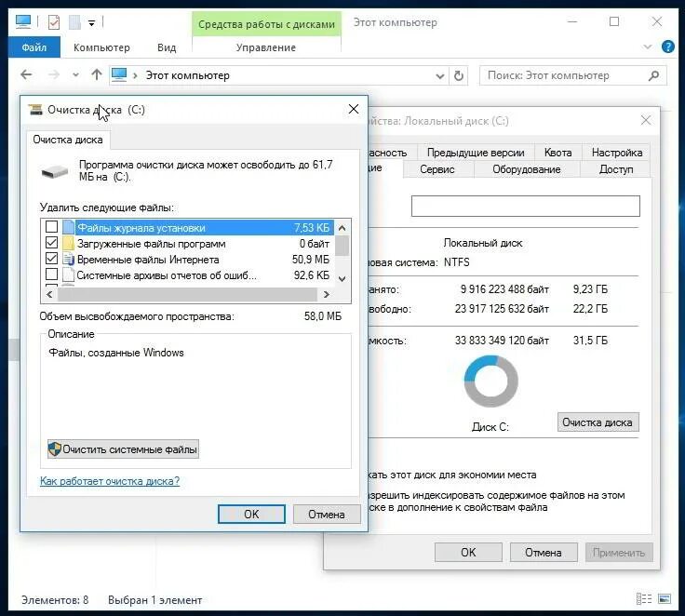The height and width of the screenshot is (616, 685).
Task: Select the Средства работы с дисками tab header
Action: (266, 24)
